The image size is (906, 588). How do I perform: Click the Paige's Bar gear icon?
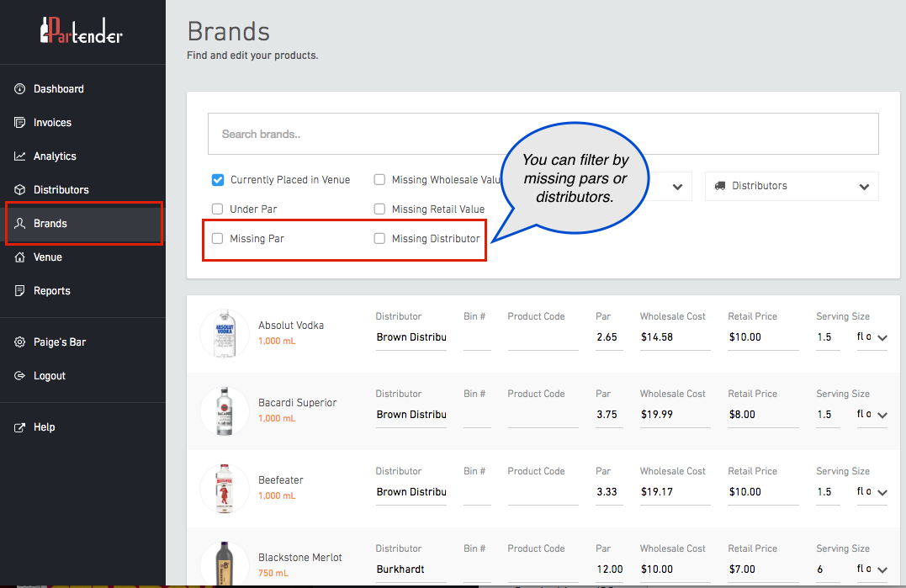tap(19, 342)
